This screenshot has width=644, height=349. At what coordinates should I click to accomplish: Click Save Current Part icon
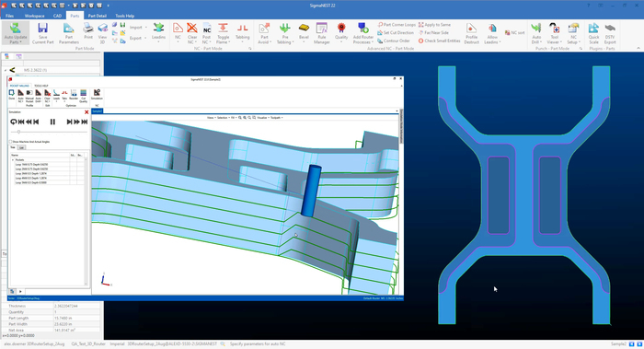42,33
